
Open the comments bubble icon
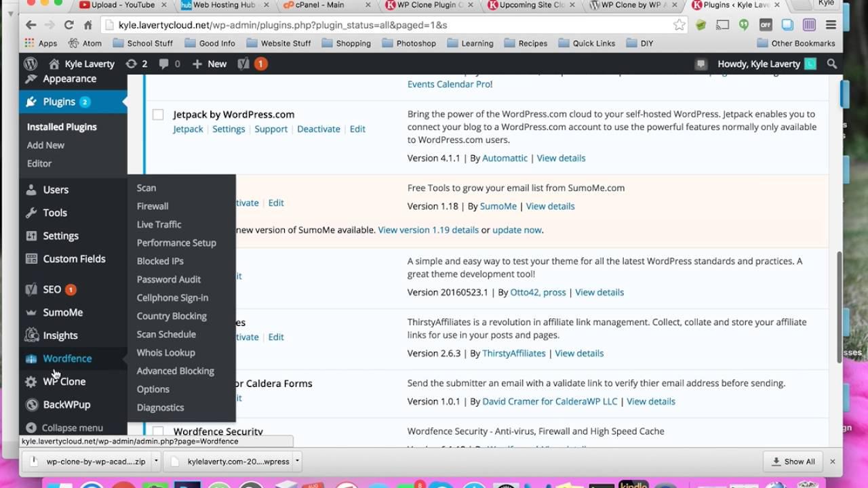click(x=170, y=64)
